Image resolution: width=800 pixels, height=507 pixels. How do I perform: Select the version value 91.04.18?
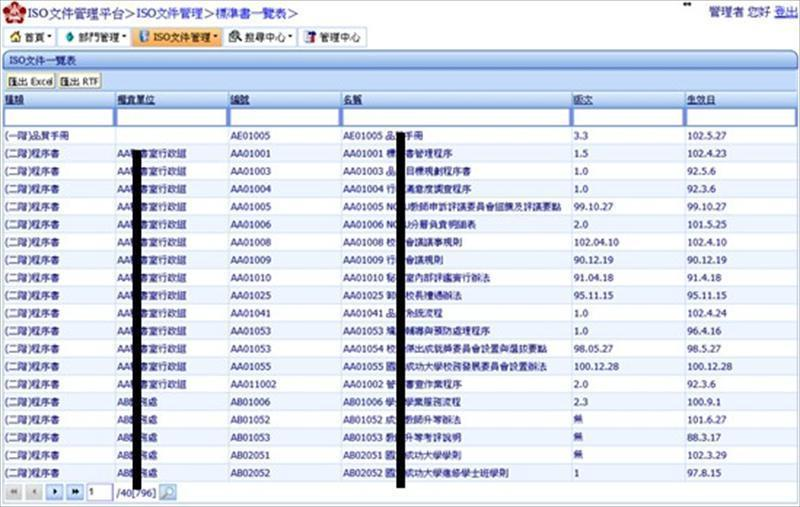click(x=593, y=278)
